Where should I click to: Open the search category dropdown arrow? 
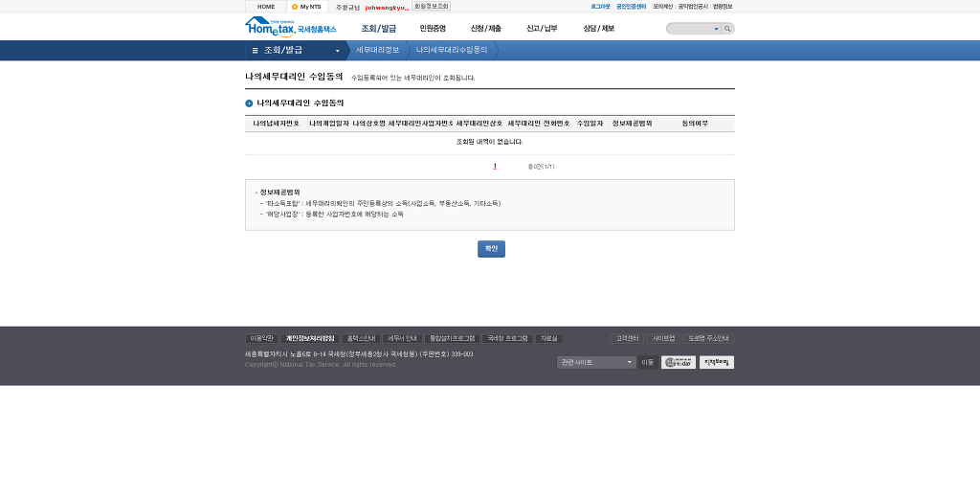coord(716,29)
